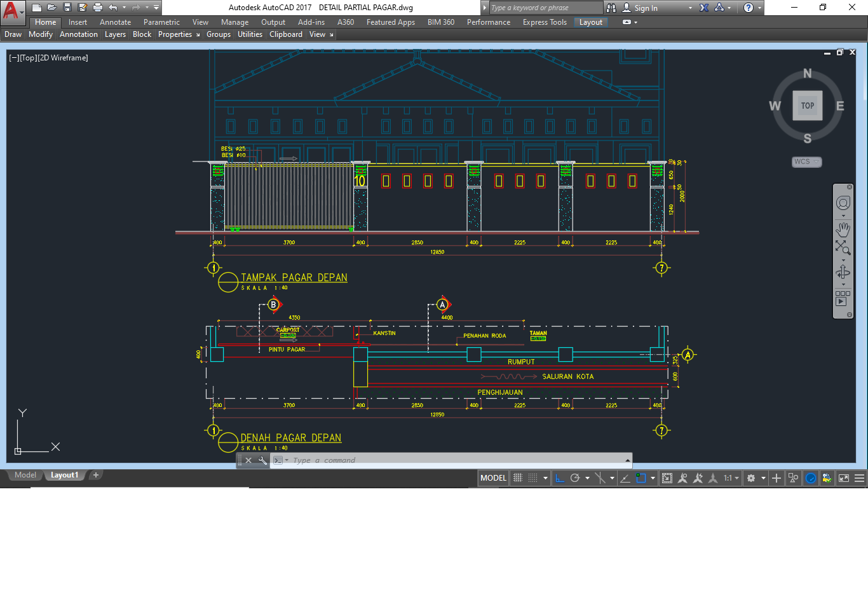
Task: Select the Orbit tool in navigation bar
Action: click(x=843, y=271)
